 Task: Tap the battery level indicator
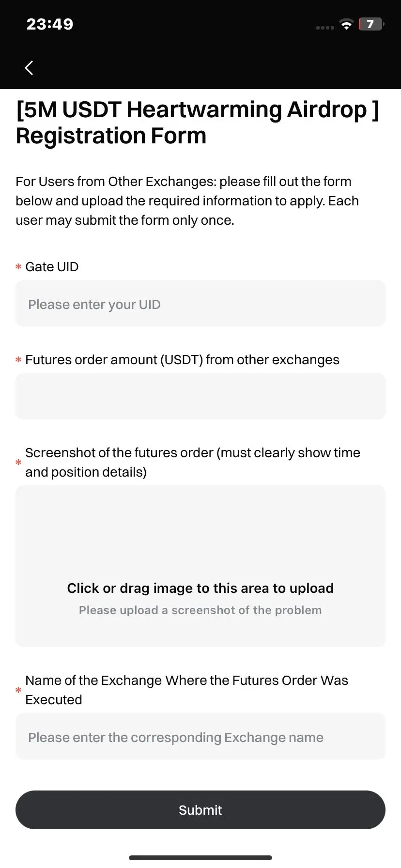pos(371,24)
